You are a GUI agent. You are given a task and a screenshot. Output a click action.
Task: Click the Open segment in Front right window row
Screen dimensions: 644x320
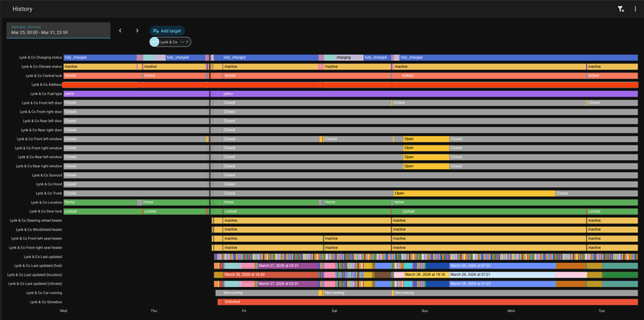click(426, 148)
